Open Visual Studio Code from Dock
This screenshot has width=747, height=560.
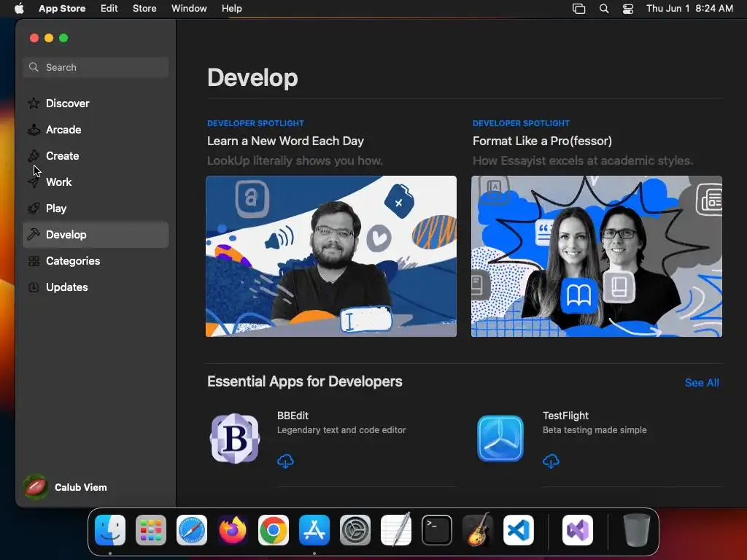[x=519, y=530]
